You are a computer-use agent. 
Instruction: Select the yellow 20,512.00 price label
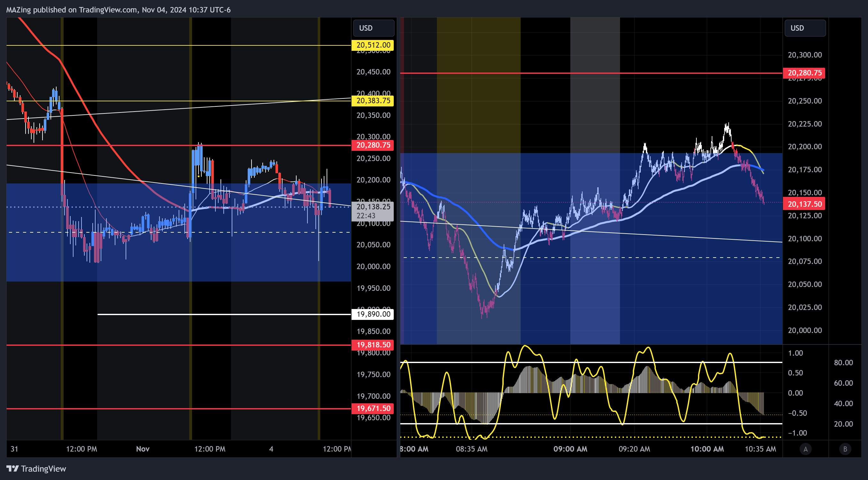coord(373,45)
